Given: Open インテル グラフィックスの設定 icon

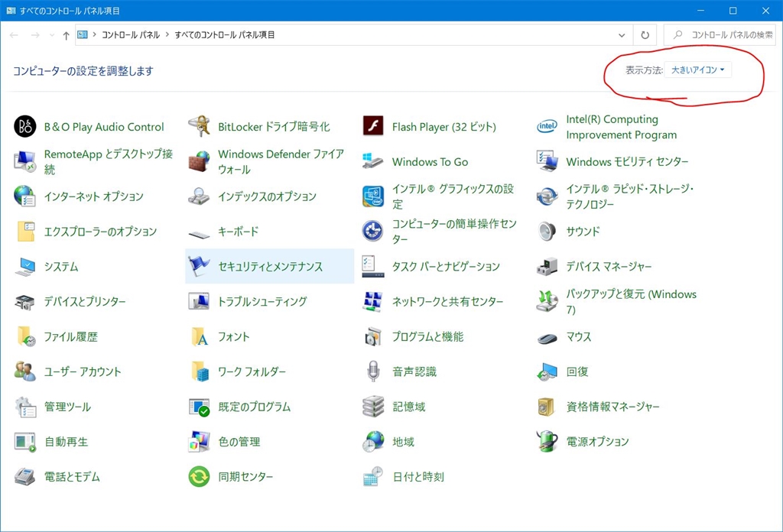Looking at the screenshot, I should 373,196.
